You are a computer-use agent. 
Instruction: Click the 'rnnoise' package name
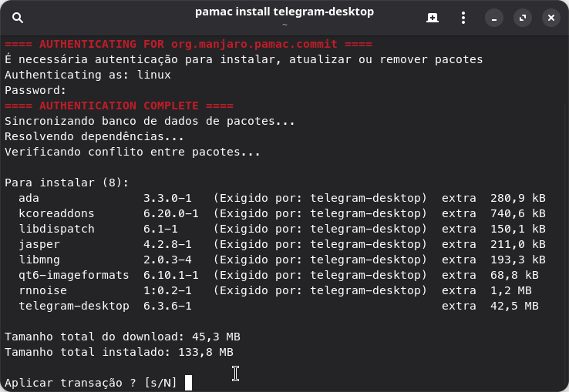coord(42,290)
